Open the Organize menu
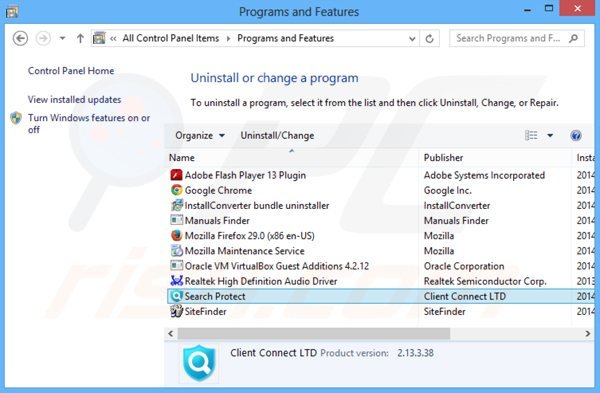600x393 pixels. point(200,135)
